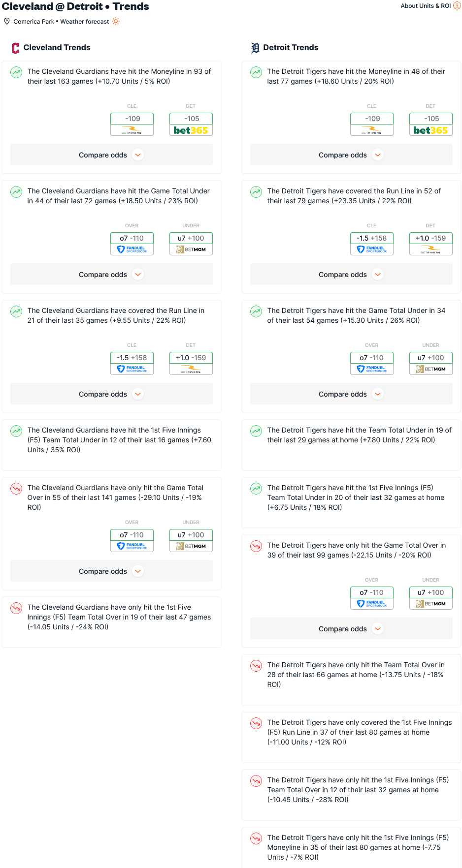462x868 pixels.
Task: Open the Weather forecast link
Action: pyautogui.click(x=85, y=22)
